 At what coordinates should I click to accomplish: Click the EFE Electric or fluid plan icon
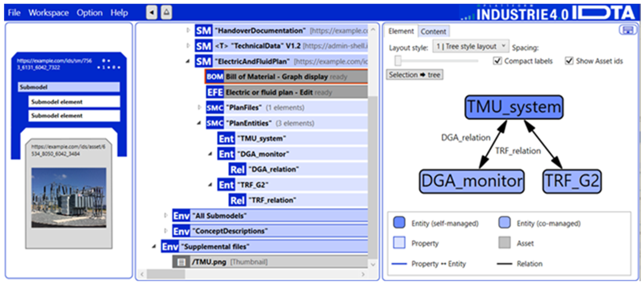(215, 92)
